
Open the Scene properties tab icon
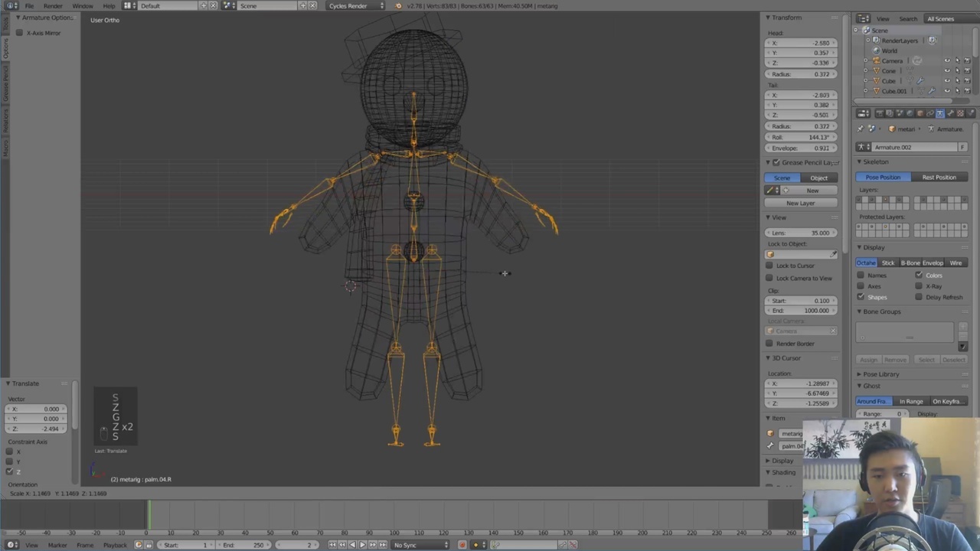[x=900, y=113]
